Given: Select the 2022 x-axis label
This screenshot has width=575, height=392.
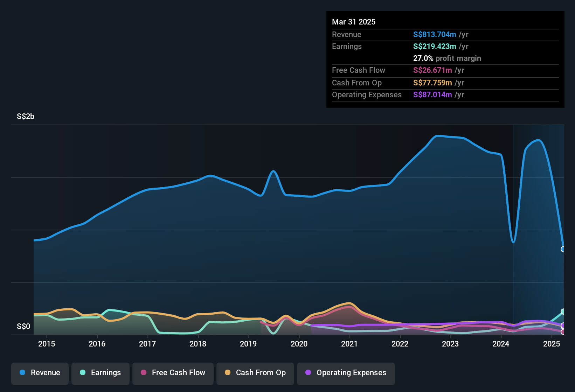Looking at the screenshot, I should (x=400, y=344).
